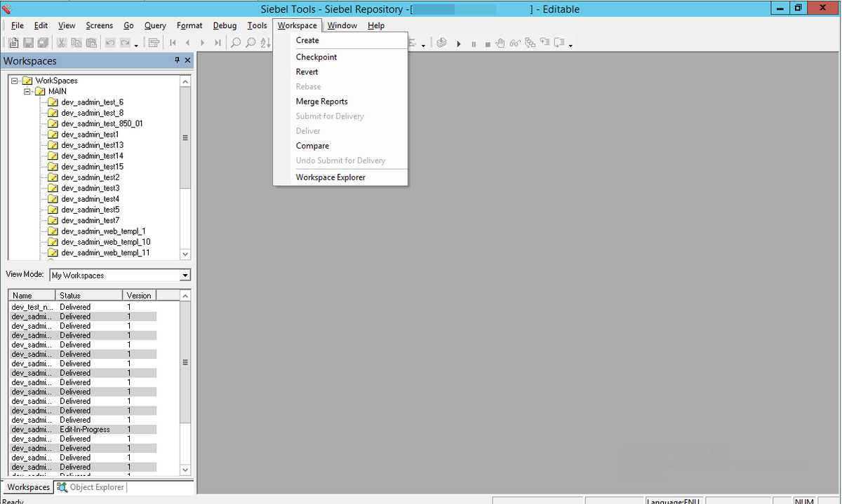Click the Copy toolbar icon
Screen dimensions: 842x504
click(x=76, y=43)
